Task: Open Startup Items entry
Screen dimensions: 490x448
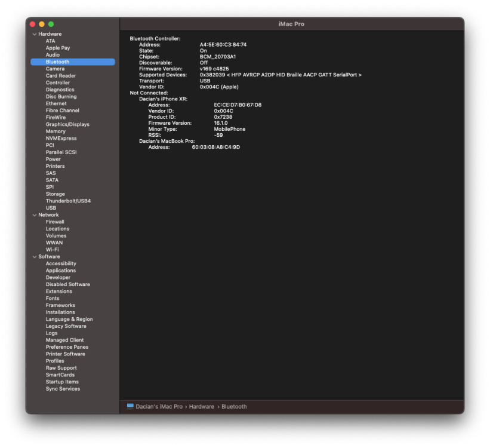Action: [62, 382]
